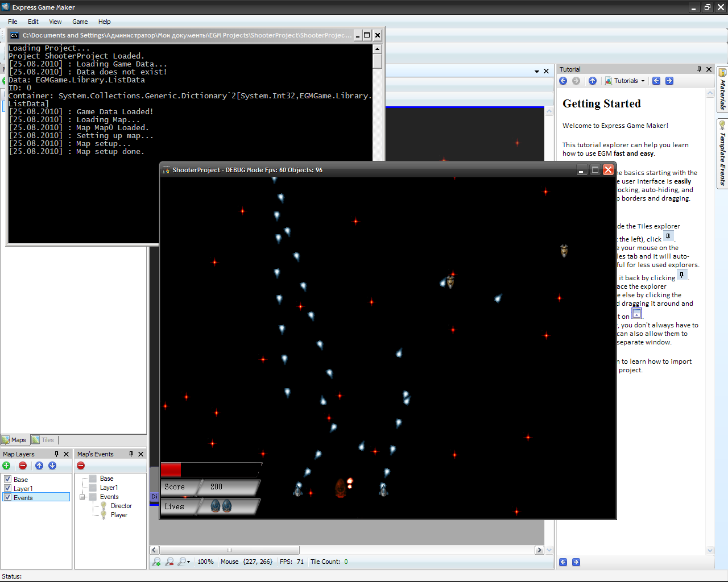
Task: Open the zoom level options dropdown
Action: click(x=184, y=562)
